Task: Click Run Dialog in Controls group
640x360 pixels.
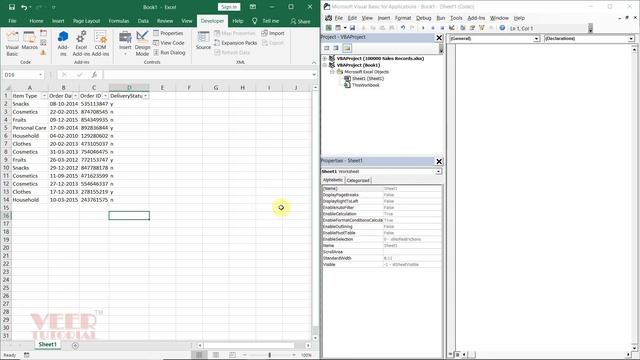Action: click(x=169, y=53)
